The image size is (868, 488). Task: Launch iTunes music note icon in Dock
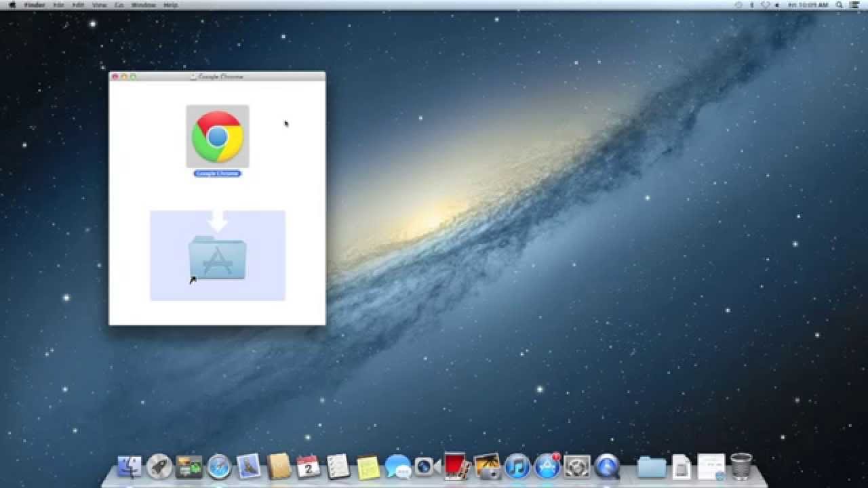(517, 466)
